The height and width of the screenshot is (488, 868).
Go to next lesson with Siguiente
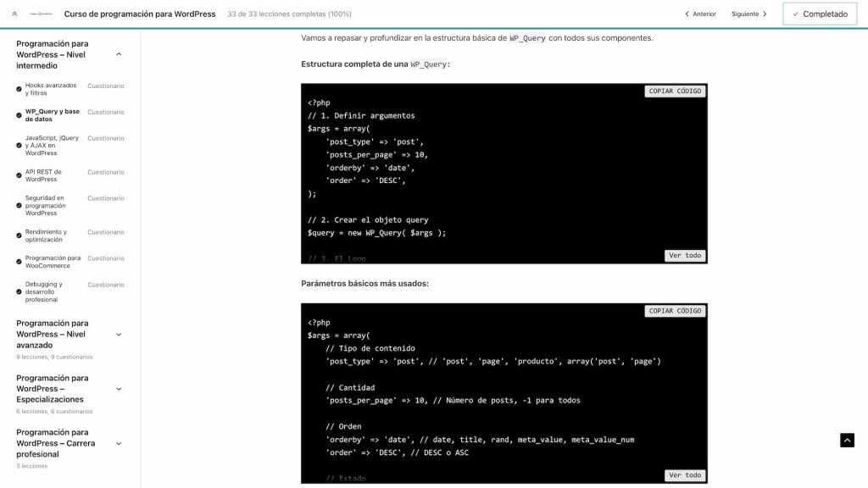coord(749,14)
